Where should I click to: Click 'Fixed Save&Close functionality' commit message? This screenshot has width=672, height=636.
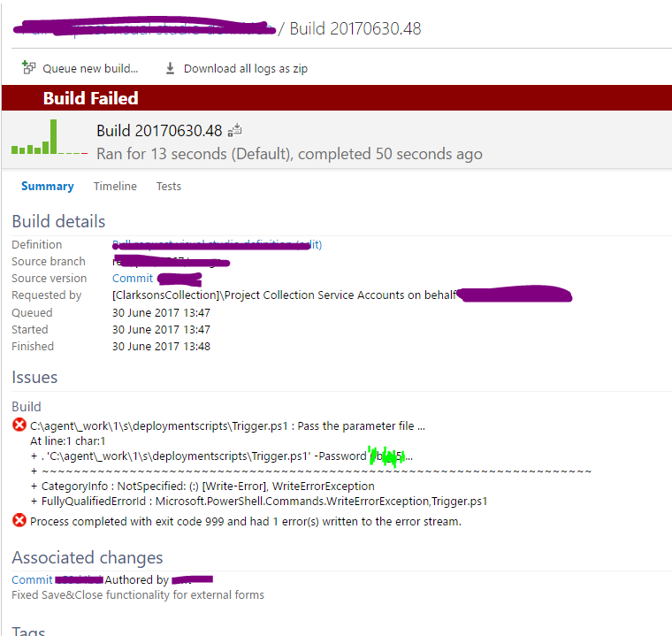tap(138, 594)
